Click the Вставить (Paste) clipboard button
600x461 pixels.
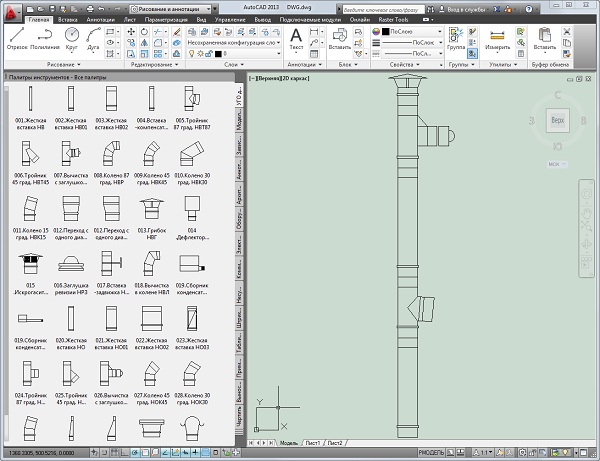pyautogui.click(x=545, y=37)
